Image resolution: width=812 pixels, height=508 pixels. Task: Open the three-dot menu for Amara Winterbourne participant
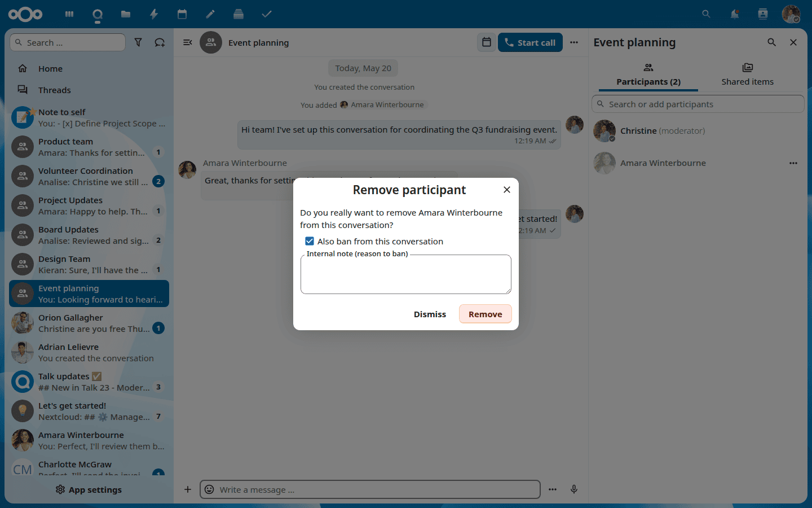point(793,163)
